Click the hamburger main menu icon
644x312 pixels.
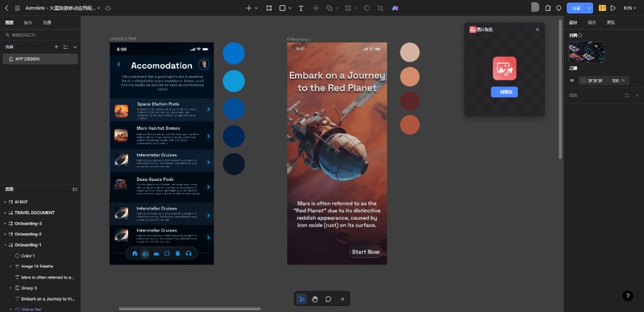click(17, 8)
